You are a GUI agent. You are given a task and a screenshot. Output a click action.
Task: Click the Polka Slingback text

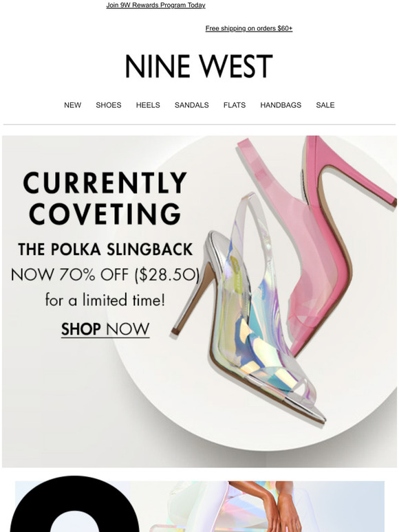105,249
